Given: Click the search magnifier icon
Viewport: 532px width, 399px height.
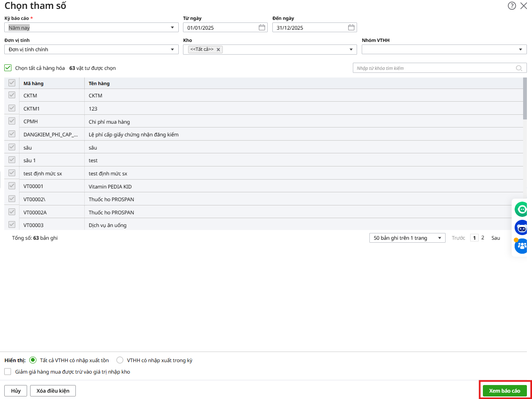Looking at the screenshot, I should (x=519, y=68).
